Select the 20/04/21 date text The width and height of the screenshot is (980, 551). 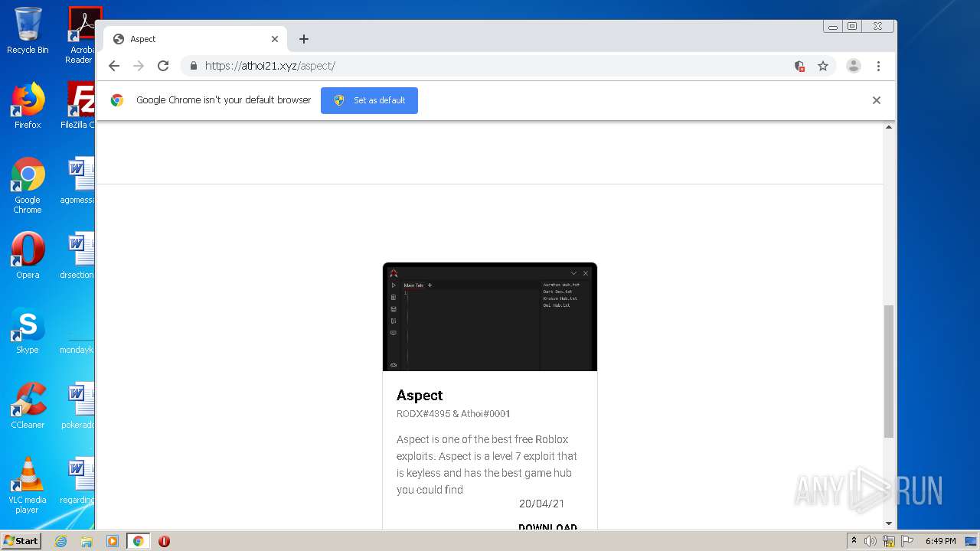pyautogui.click(x=541, y=504)
